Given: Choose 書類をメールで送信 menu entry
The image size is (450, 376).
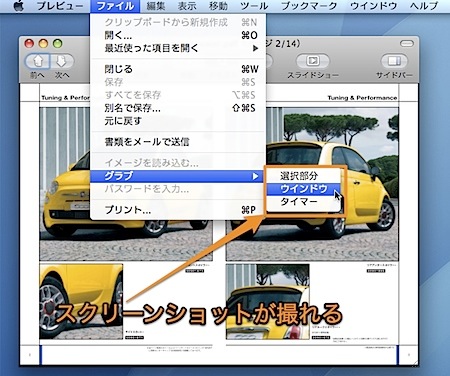Looking at the screenshot, I should 178,142.
